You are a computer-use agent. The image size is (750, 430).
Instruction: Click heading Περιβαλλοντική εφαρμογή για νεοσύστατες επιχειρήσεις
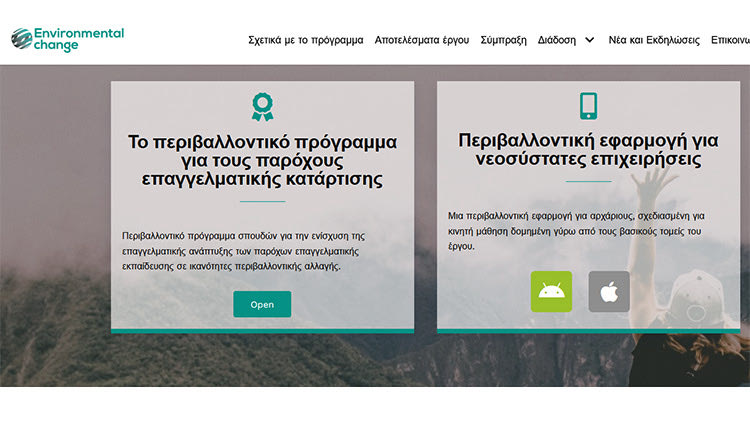click(x=588, y=150)
